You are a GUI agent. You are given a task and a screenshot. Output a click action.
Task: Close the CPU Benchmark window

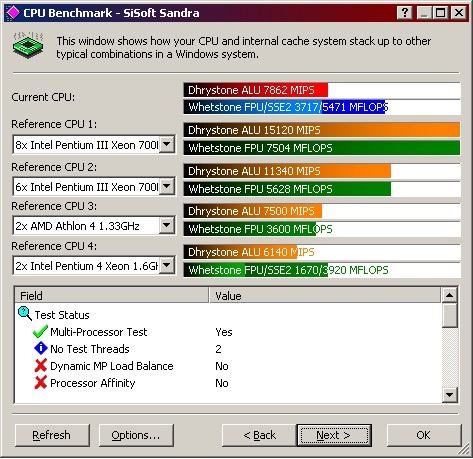[459, 13]
